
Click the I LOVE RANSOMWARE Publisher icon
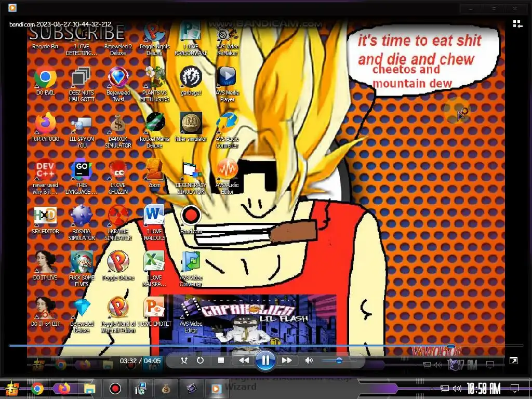coord(191,37)
